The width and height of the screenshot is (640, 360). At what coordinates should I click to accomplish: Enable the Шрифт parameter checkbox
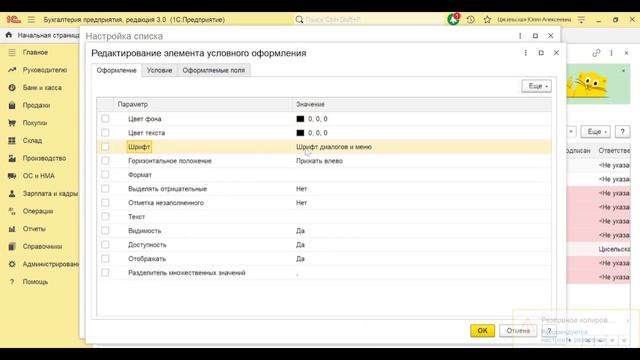105,147
